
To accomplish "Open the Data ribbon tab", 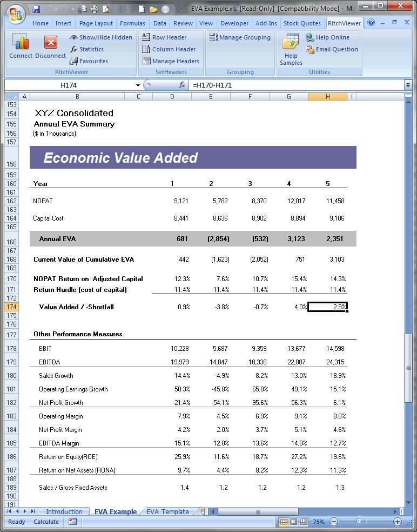I will click(160, 23).
